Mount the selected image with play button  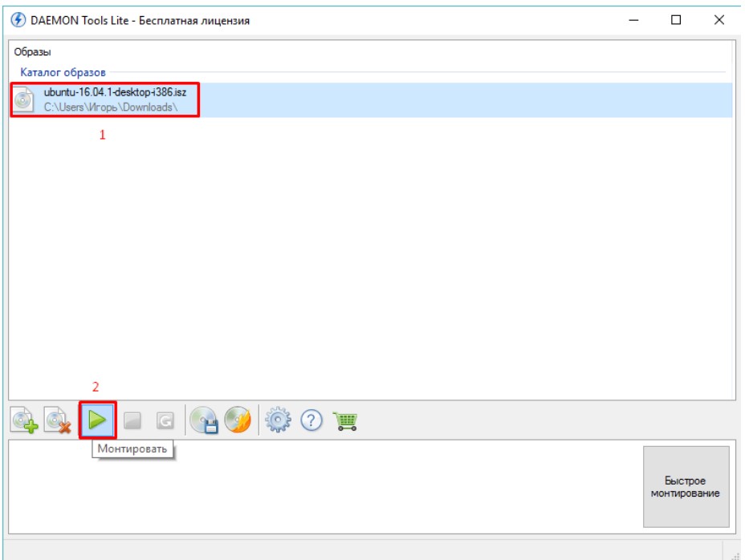tap(97, 420)
